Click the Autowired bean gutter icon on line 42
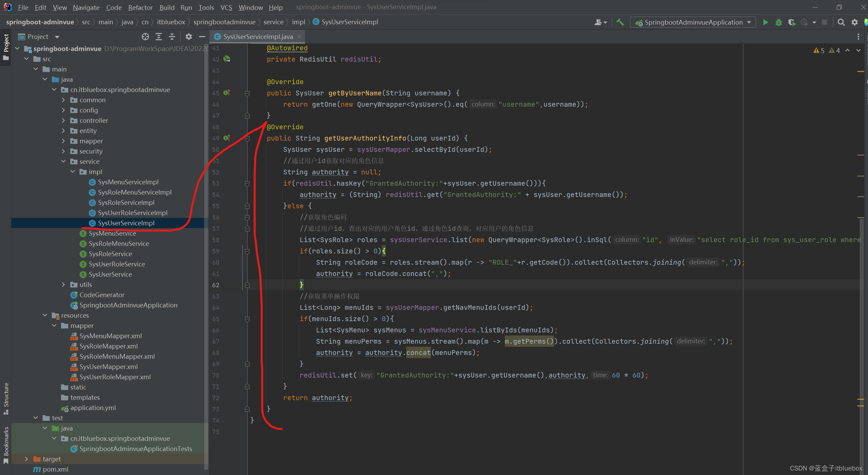Screen dimensions: 868x475 tap(227, 59)
